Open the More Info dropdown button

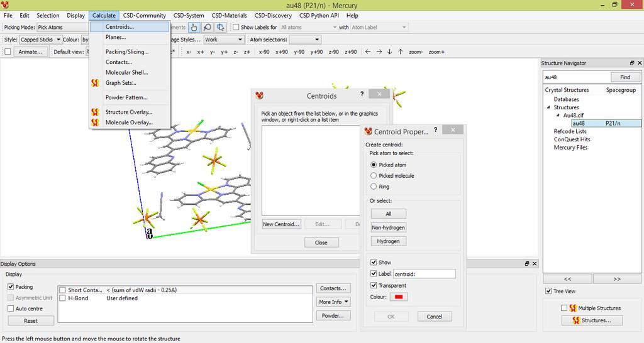[333, 302]
